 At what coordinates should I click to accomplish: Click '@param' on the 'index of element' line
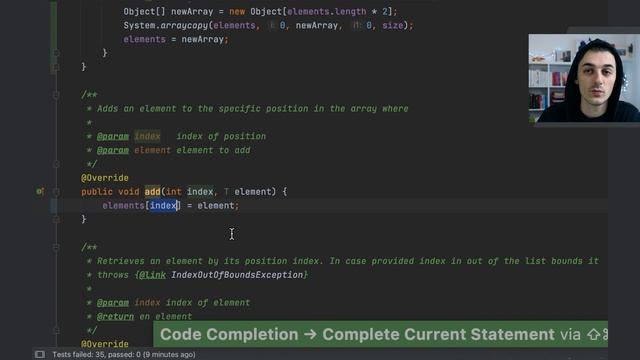(113, 302)
